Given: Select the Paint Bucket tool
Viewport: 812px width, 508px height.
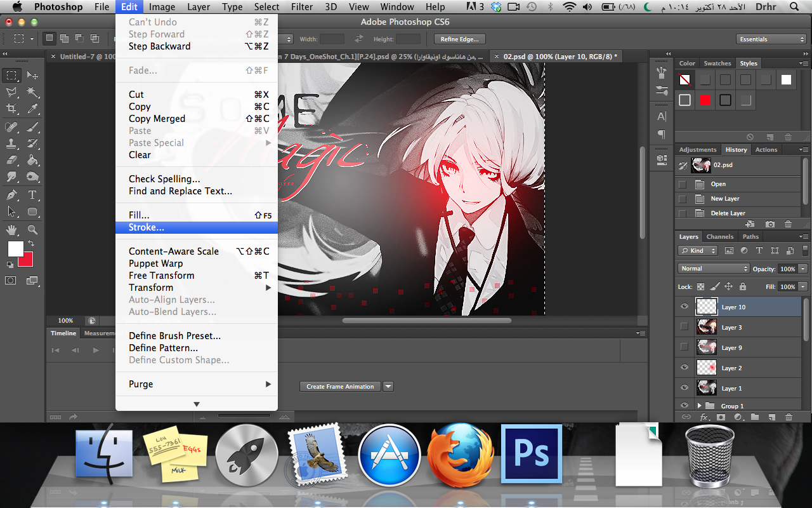Looking at the screenshot, I should 33,161.
